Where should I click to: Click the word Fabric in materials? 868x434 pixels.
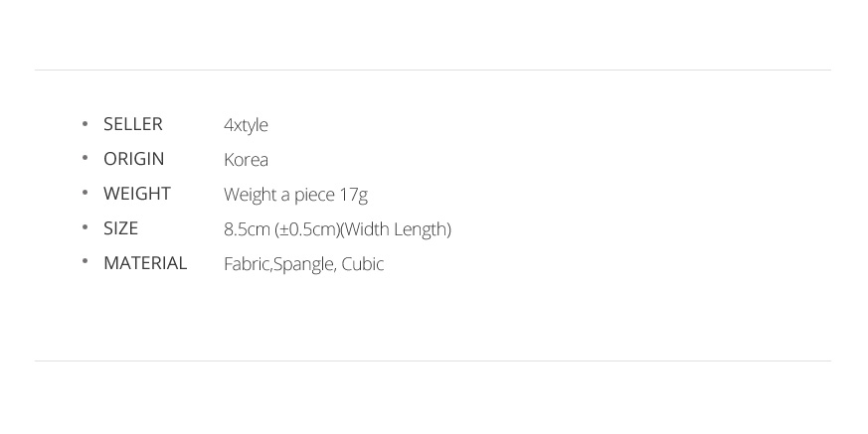246,264
